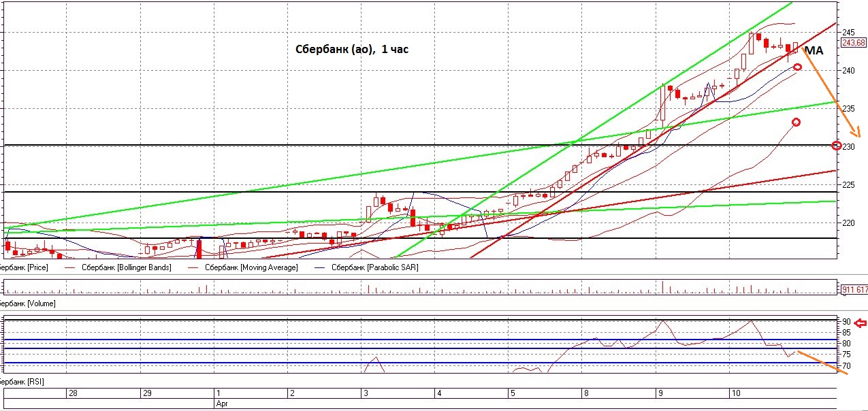868x411 pixels.
Task: Click the "Apr" month label
Action: point(221,403)
